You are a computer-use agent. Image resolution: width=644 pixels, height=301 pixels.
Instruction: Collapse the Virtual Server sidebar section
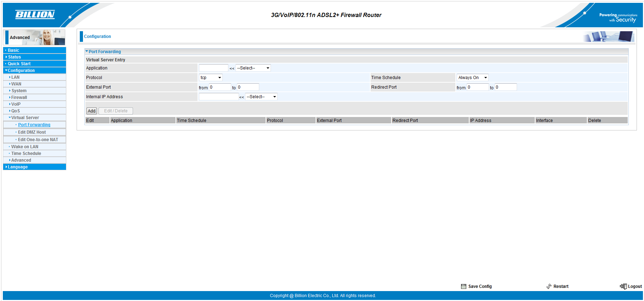click(25, 118)
